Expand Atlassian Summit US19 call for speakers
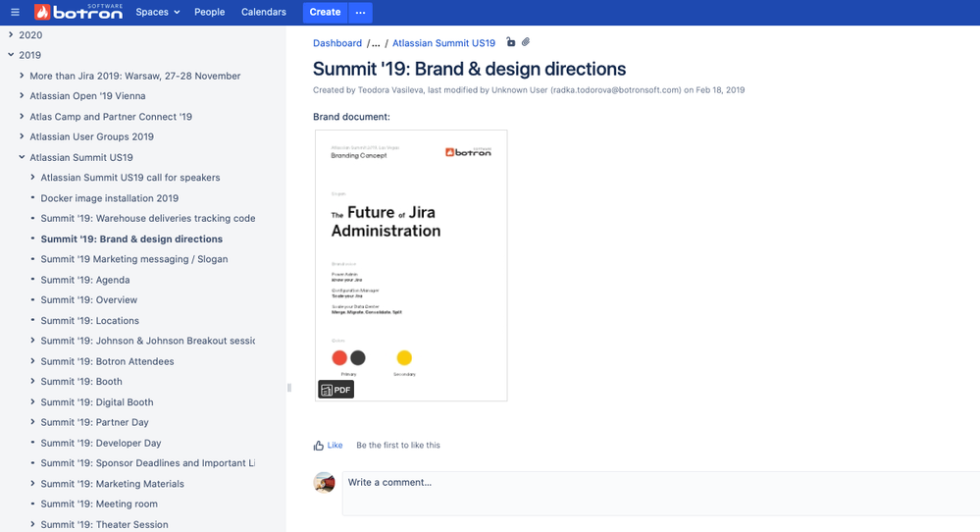The image size is (980, 532). point(32,178)
